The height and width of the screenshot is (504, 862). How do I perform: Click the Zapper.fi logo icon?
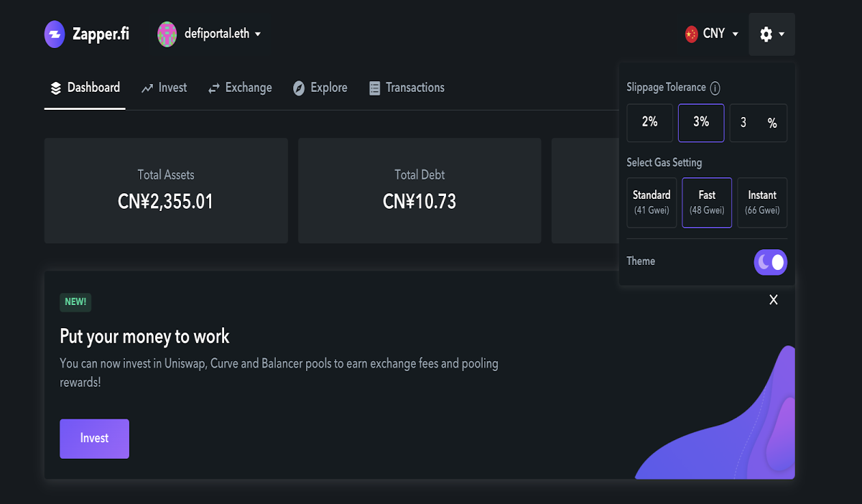pyautogui.click(x=55, y=34)
